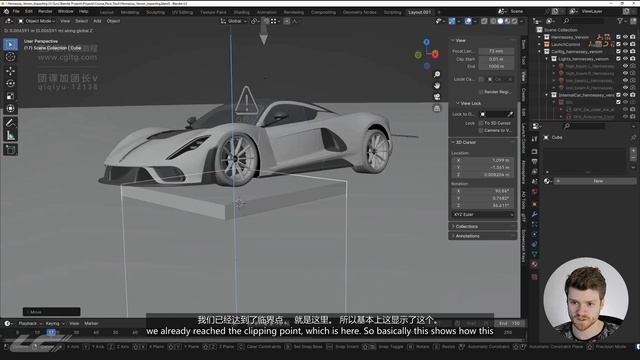Click the blue Z axis gizmo ball

(427, 42)
